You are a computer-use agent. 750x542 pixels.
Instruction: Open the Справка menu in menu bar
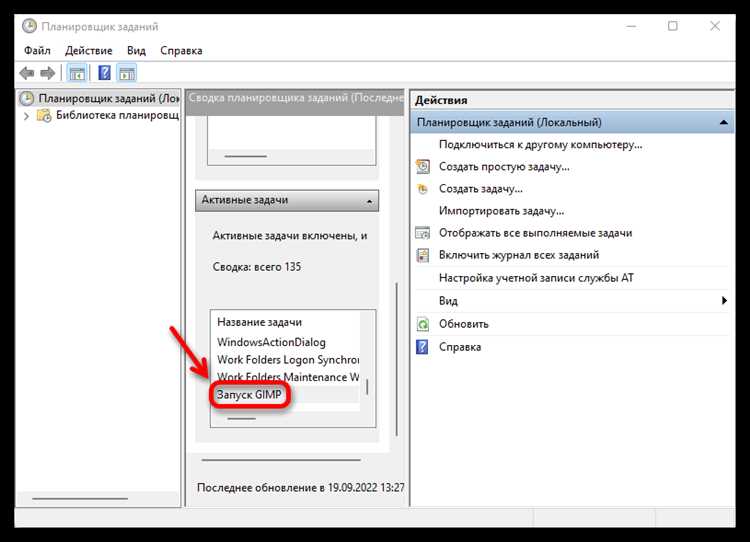tap(181, 51)
